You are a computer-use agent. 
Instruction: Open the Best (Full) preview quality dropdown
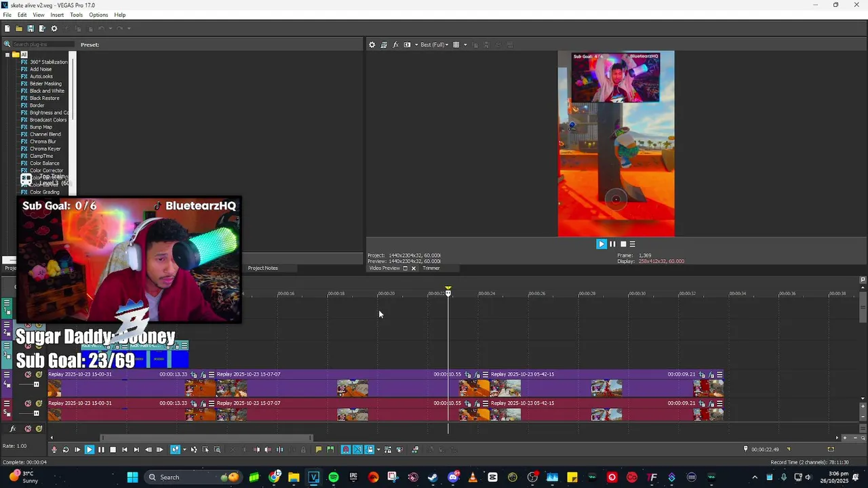point(435,45)
